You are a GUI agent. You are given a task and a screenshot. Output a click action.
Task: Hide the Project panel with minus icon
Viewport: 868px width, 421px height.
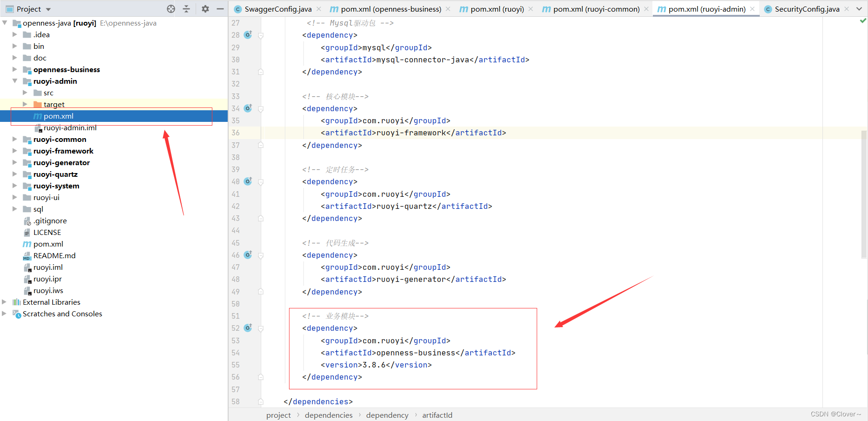tap(220, 9)
